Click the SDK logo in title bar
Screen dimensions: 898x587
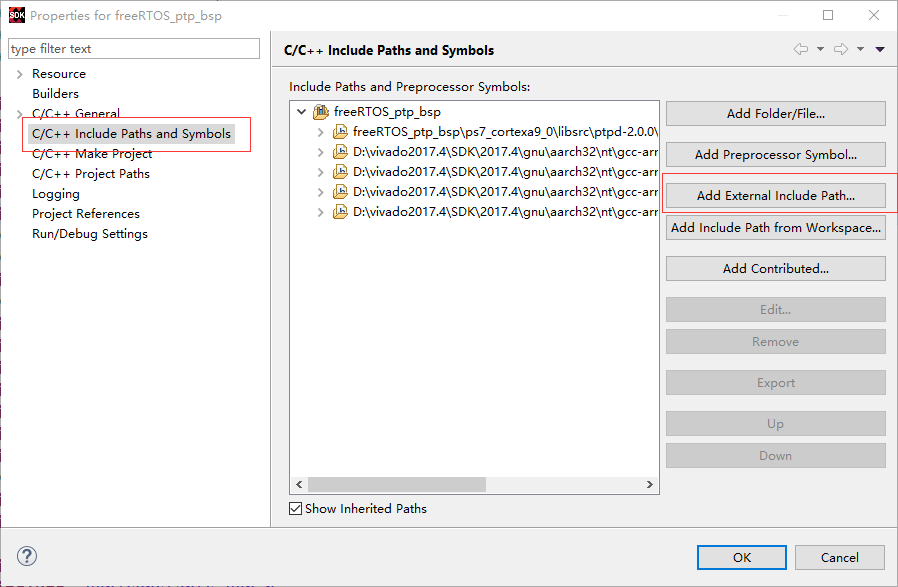pyautogui.click(x=17, y=15)
